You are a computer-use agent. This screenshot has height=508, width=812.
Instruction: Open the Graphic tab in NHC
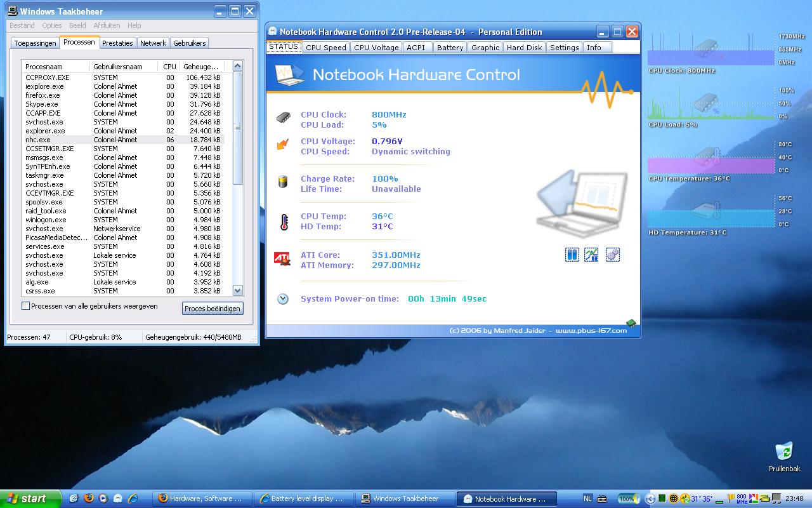tap(485, 48)
